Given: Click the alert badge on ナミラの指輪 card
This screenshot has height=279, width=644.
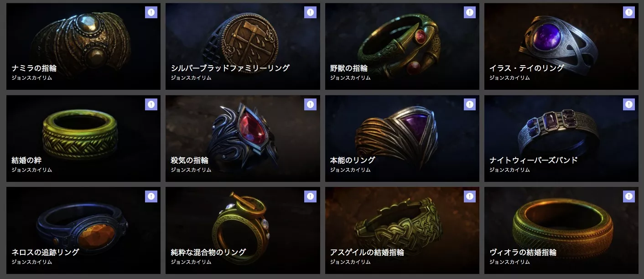Looking at the screenshot, I should pyautogui.click(x=151, y=12).
